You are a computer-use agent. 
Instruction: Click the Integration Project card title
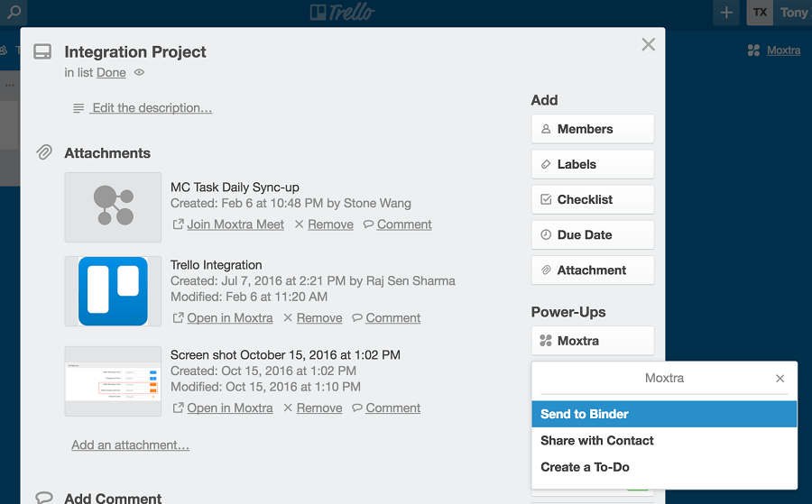pyautogui.click(x=135, y=51)
